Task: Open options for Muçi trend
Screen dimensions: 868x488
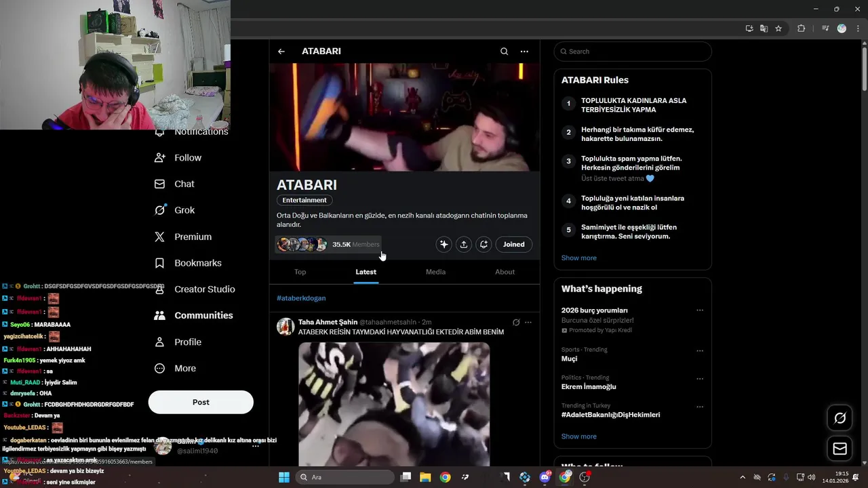Action: pyautogui.click(x=700, y=351)
